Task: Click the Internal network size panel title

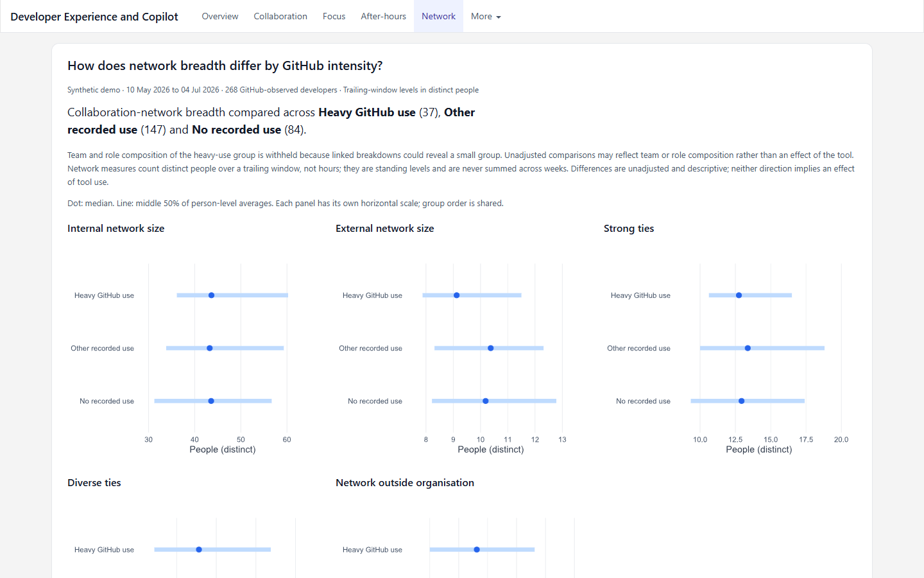Action: click(116, 229)
